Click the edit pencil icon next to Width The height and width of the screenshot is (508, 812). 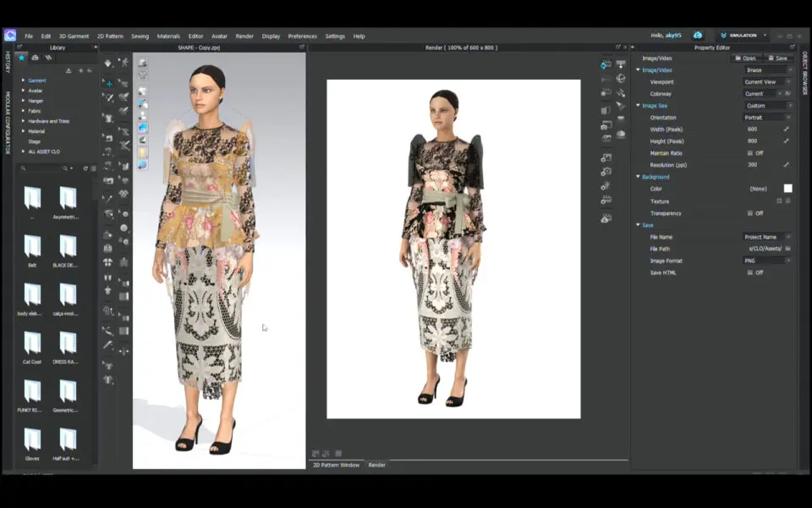coord(787,130)
